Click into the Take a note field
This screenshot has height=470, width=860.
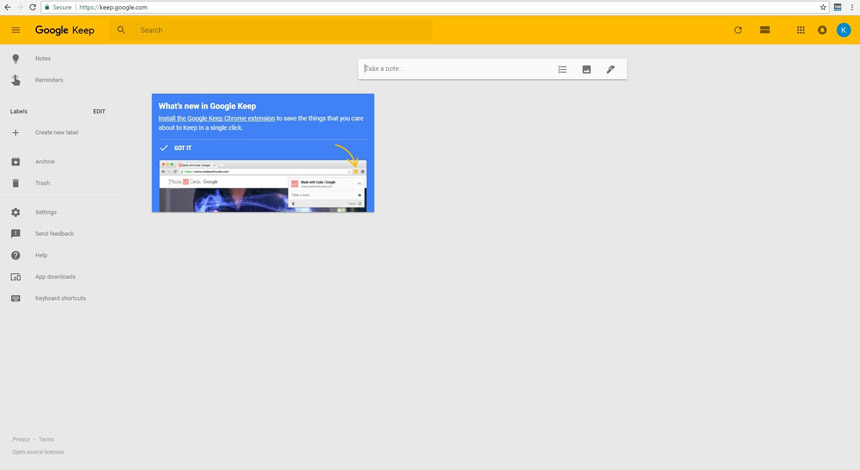pyautogui.click(x=455, y=69)
